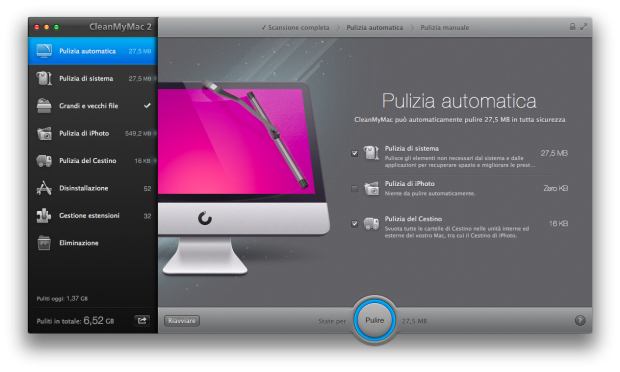620x372 pixels.
Task: Click the Pulizia di sistema title in list
Action: tap(412, 149)
